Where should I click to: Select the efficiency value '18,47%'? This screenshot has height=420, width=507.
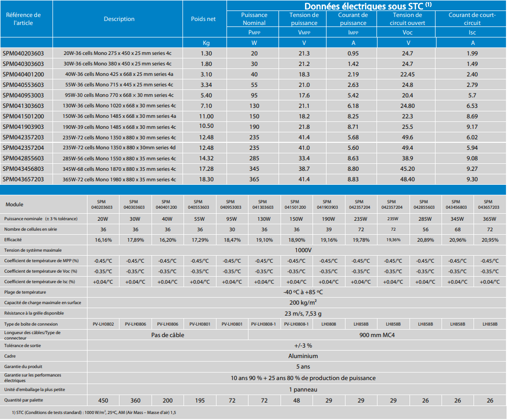(x=232, y=240)
